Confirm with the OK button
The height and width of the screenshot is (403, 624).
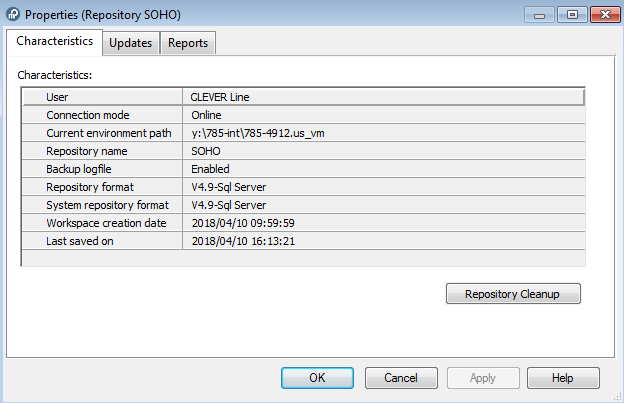(317, 378)
